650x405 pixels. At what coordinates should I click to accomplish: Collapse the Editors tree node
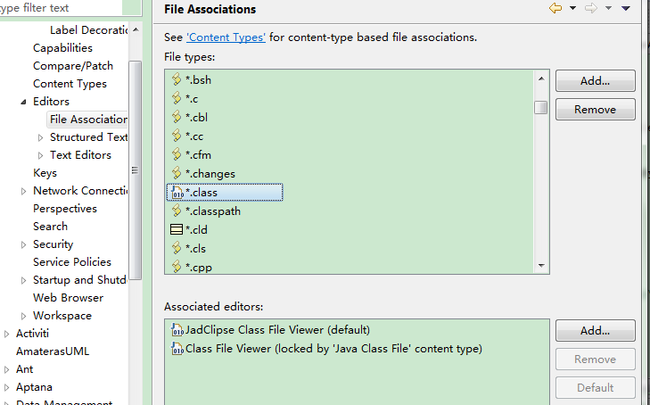[x=24, y=102]
